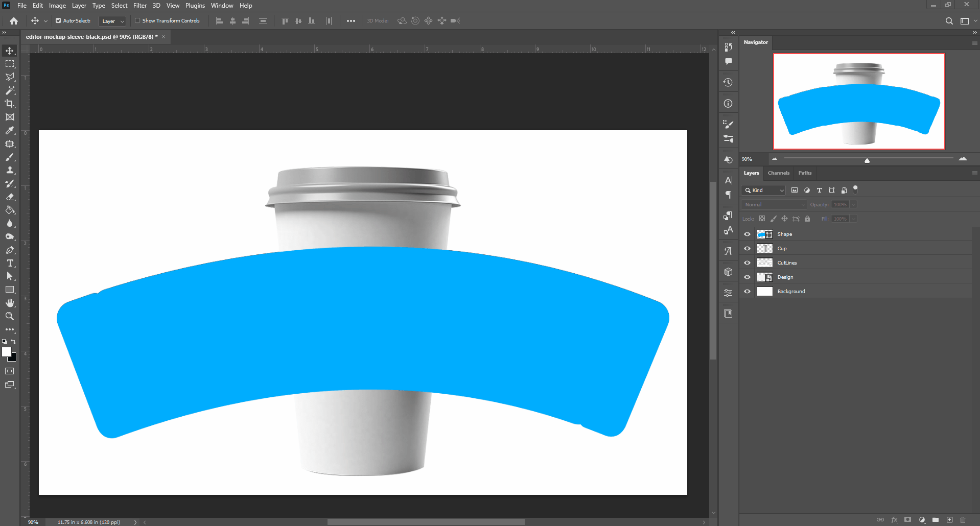Hide the Cup layer
The image size is (980, 526).
coord(747,249)
